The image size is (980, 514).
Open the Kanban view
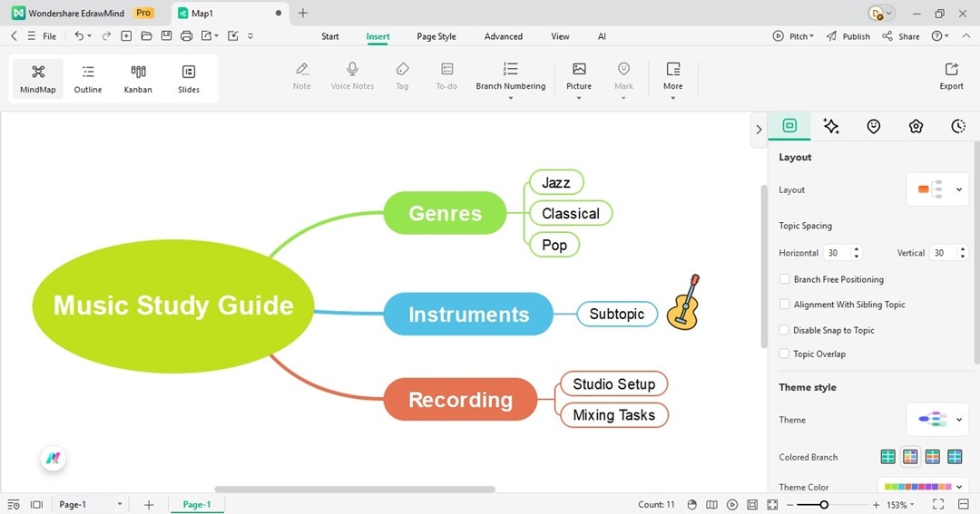138,79
